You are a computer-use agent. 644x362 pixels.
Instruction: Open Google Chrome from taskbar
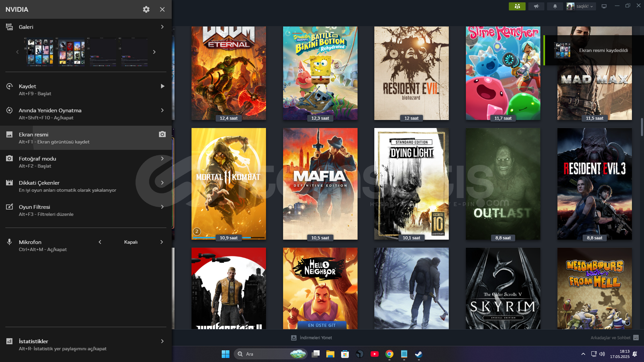point(389,354)
